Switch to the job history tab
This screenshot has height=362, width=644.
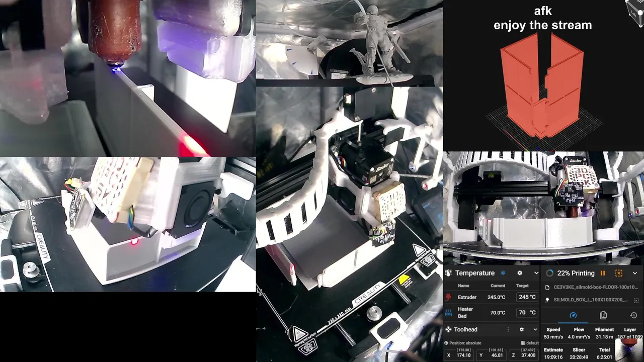point(633,315)
